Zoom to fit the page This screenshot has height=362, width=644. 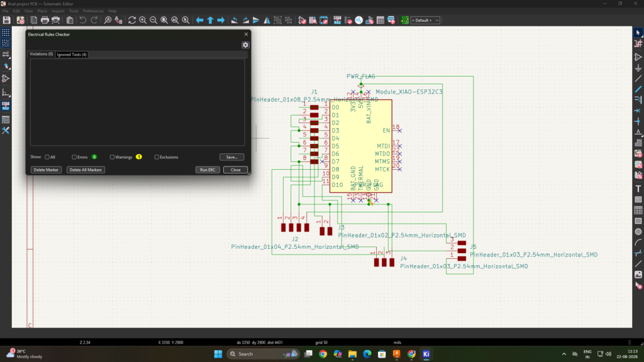tap(164, 20)
